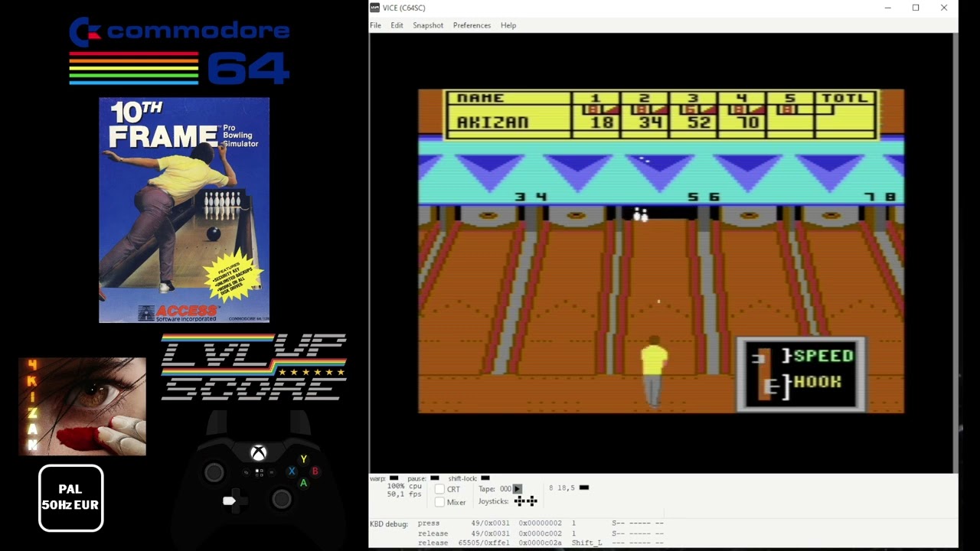980x551 pixels.
Task: Click the LVL UP SCORE logo
Action: [254, 367]
